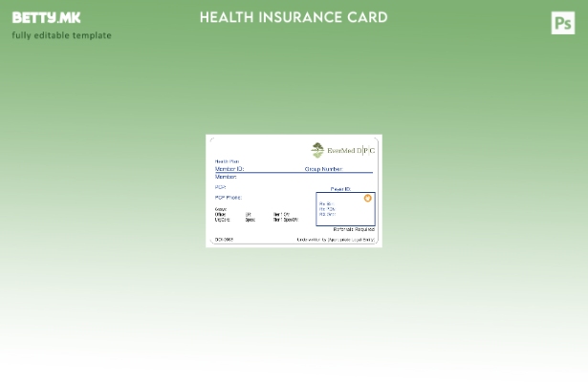Screen dimensions: 588x382
Task: Click the BETTY.MK logo
Action: pyautogui.click(x=46, y=17)
